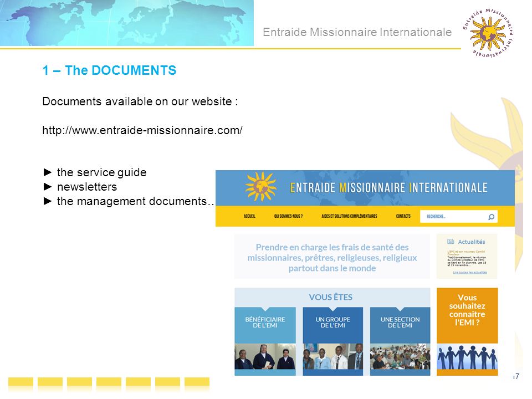Click 'the service guide' bullet
532x399 pixels.
101,172
